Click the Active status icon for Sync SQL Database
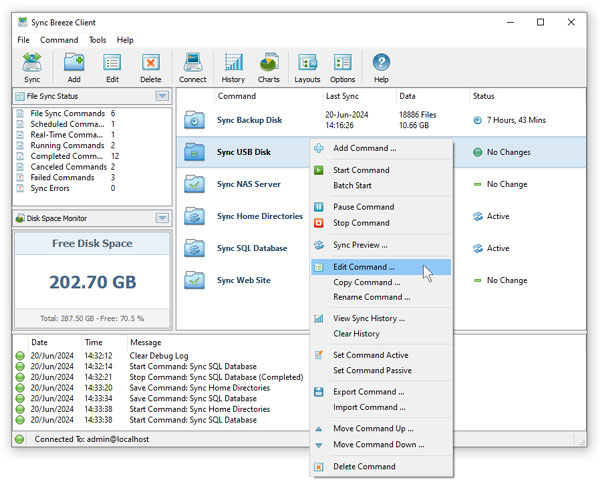 (478, 249)
